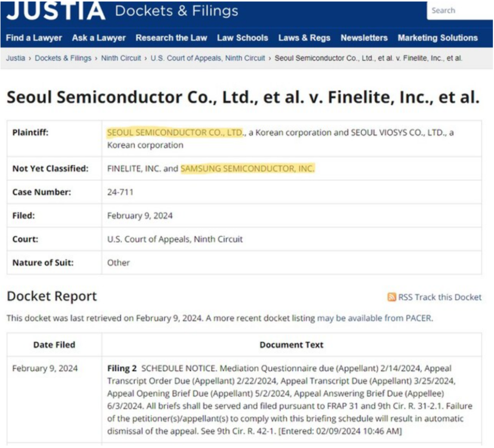Screen dimensions: 494x448
Task: Click the Justia logo
Action: pos(56,11)
